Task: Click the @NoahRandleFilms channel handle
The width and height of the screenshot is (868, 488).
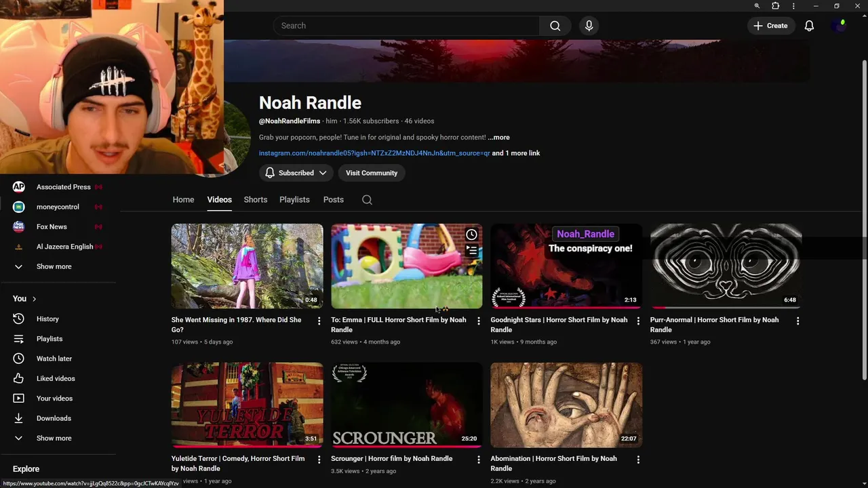Action: coord(290,121)
